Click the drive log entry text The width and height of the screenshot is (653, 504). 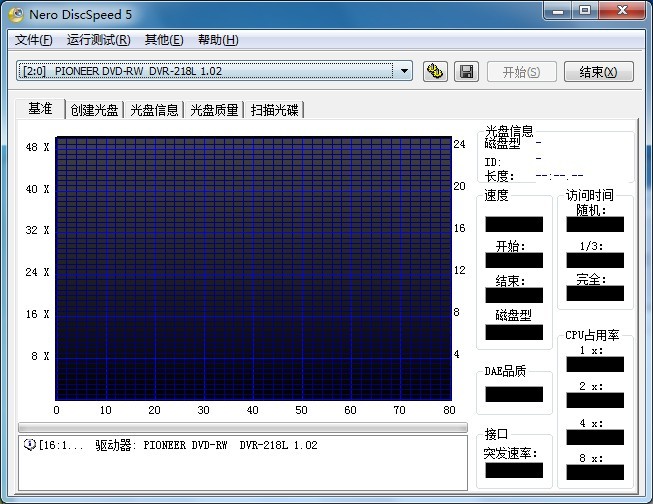point(180,445)
